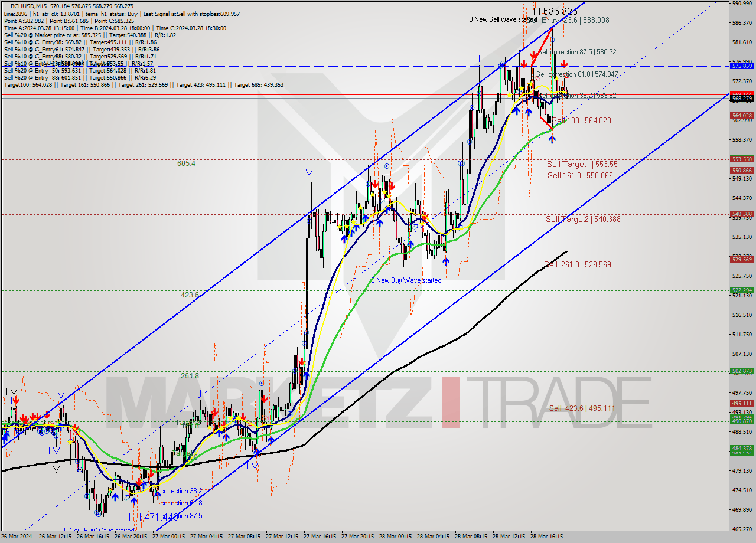Image resolution: width=756 pixels, height=543 pixels.
Task: Click the red 529.569 price tag
Action: tap(742, 259)
